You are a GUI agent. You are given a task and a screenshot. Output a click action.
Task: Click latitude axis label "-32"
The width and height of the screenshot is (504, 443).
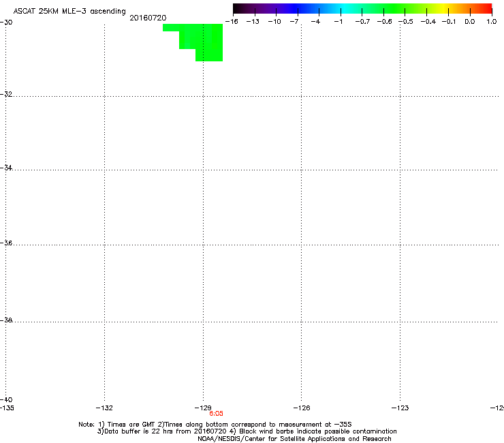pos(6,94)
